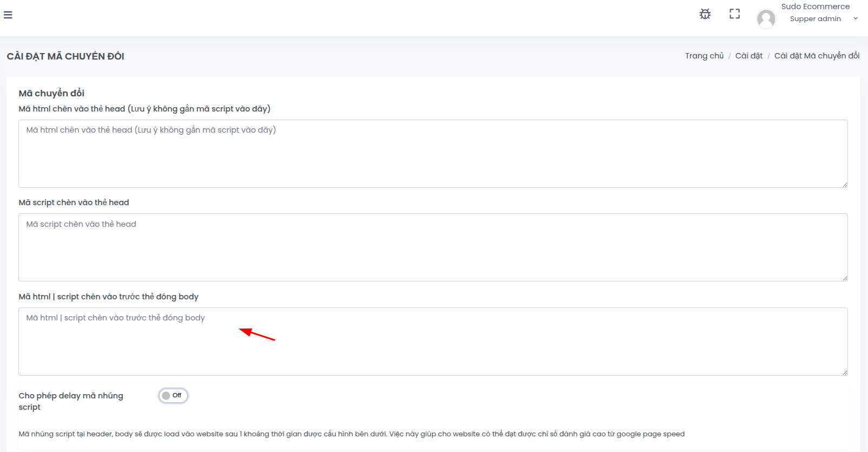The width and height of the screenshot is (868, 452).
Task: Click the Cài đặt Mã chuyển đổi breadcrumb
Action: (x=817, y=56)
